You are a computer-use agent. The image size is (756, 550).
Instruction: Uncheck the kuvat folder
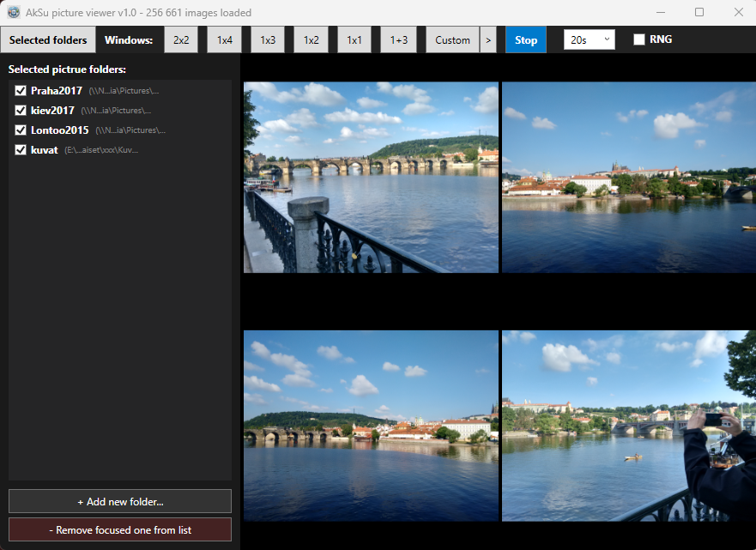[21, 150]
